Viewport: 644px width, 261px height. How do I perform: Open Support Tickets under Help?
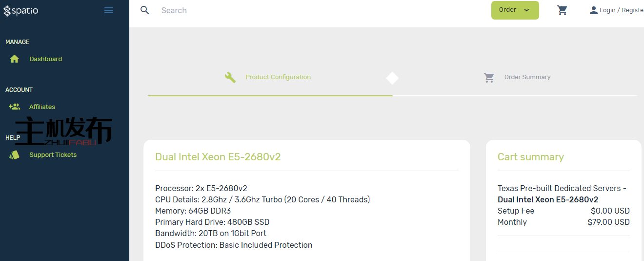click(x=53, y=155)
